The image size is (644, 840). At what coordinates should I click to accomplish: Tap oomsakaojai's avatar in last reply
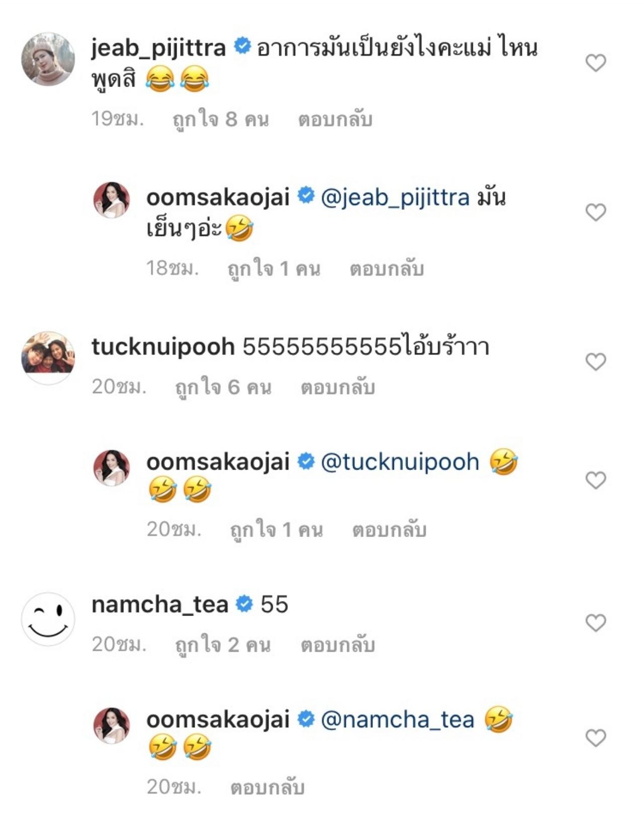click(x=112, y=726)
